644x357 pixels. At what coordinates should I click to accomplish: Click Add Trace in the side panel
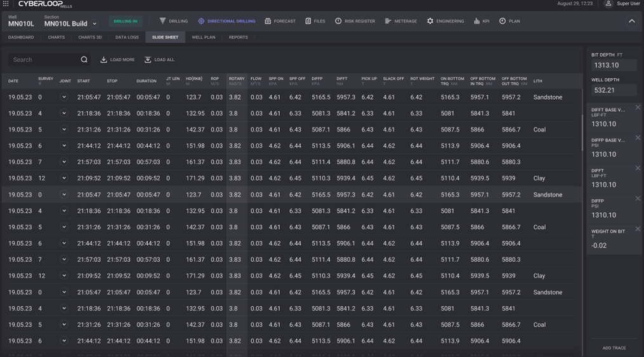(x=614, y=348)
